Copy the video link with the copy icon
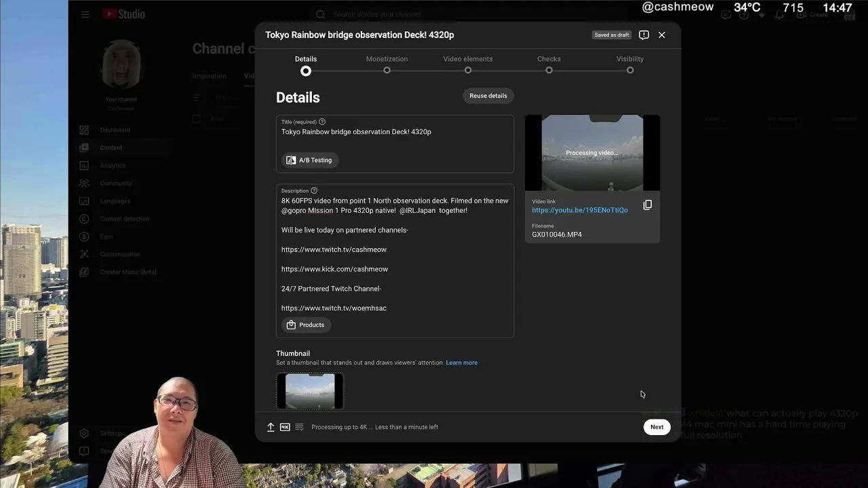This screenshot has height=488, width=868. pos(648,205)
